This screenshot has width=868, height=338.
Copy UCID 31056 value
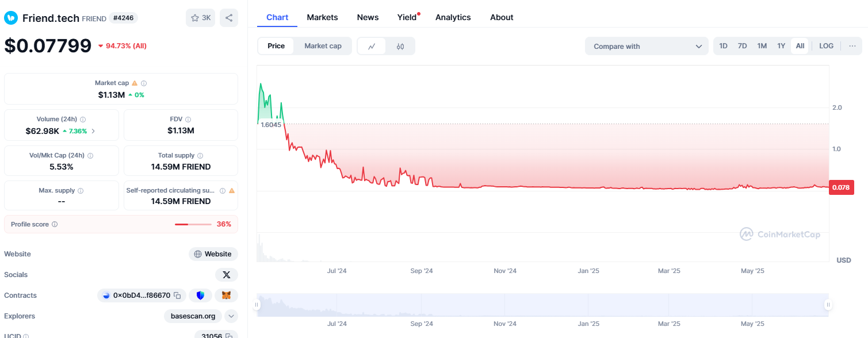coord(228,336)
